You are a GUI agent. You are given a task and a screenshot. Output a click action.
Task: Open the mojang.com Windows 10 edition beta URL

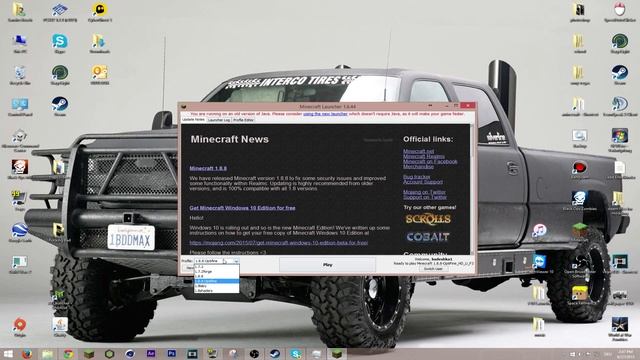279,242
